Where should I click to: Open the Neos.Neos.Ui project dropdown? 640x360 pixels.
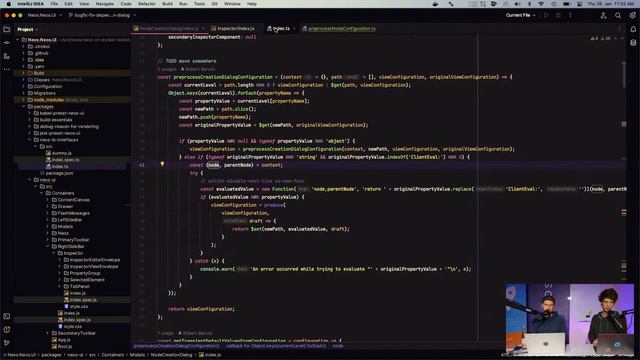click(x=45, y=15)
